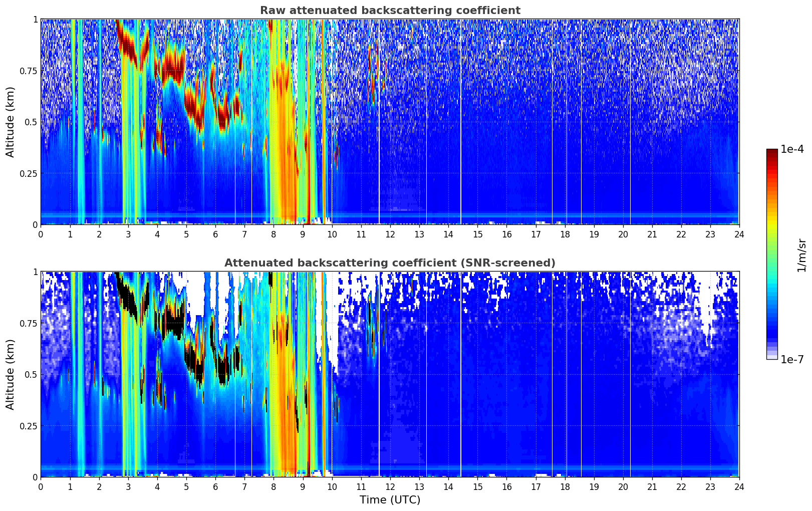Image resolution: width=812 pixels, height=511 pixels.
Task: Click the '1e-4' color bar maximum label
Action: (792, 149)
